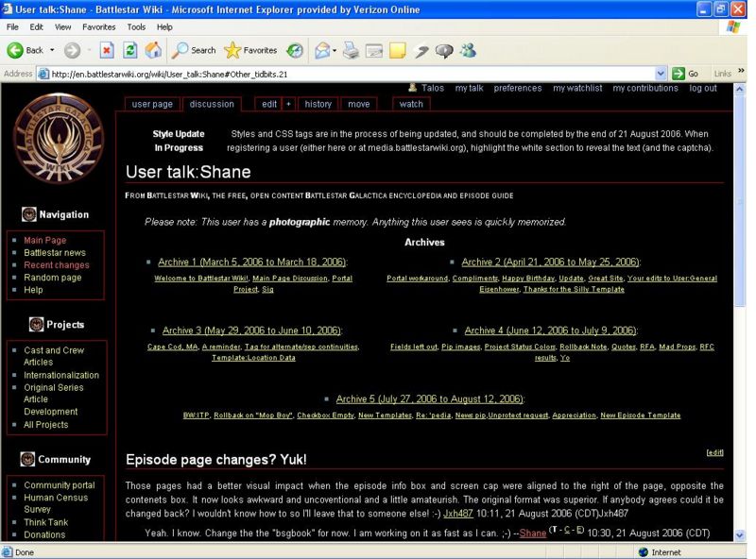Switch to the history tab of the wiki page

(x=318, y=104)
